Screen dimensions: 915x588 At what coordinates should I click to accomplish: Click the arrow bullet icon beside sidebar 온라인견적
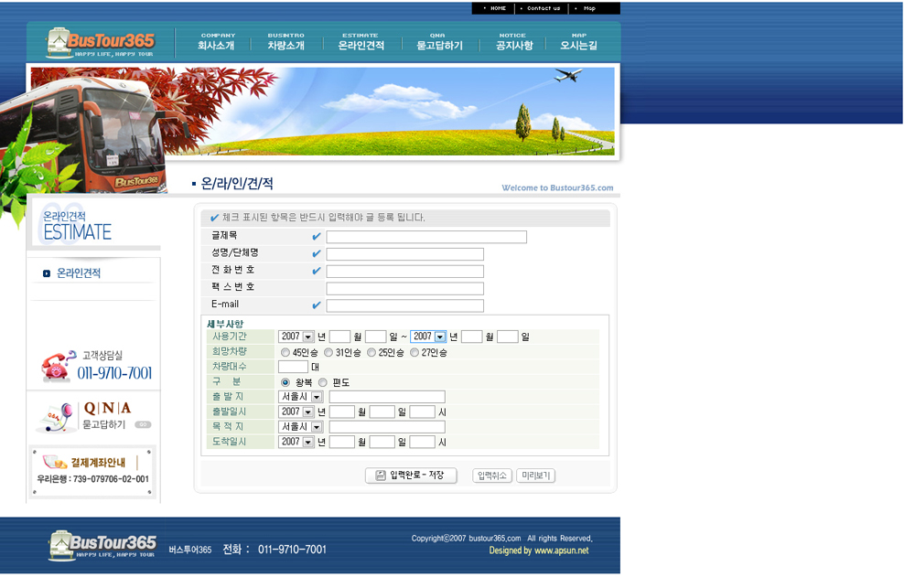point(47,273)
